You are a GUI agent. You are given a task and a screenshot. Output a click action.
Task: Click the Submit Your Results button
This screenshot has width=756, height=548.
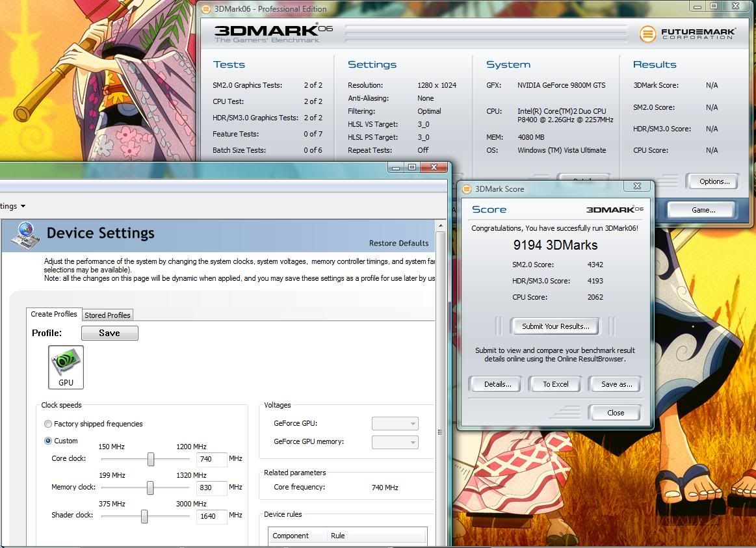click(x=555, y=326)
